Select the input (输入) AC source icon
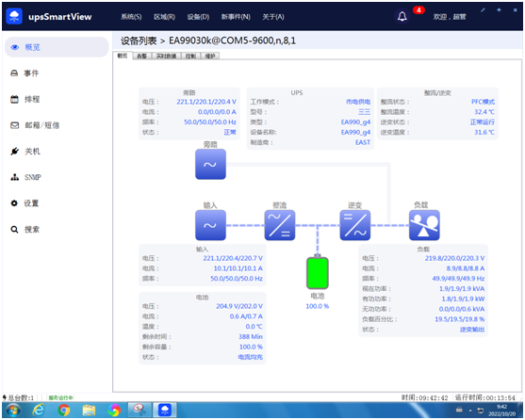The image size is (525, 420). point(210,225)
